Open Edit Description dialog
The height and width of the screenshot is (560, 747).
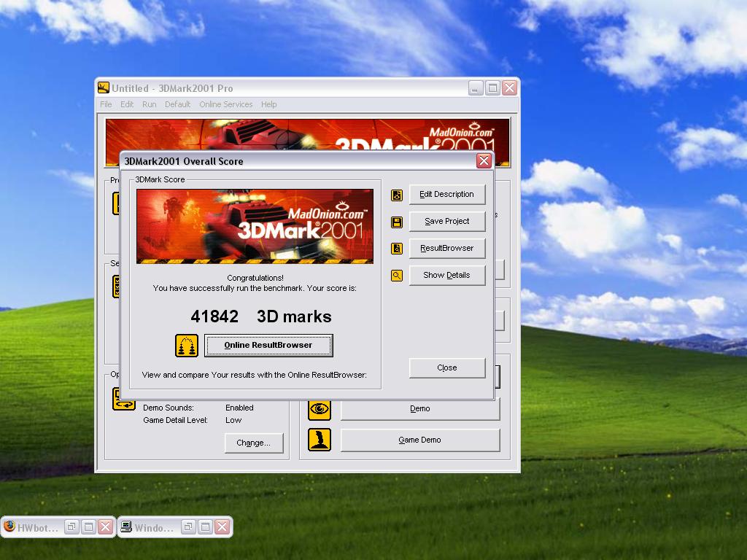point(447,194)
